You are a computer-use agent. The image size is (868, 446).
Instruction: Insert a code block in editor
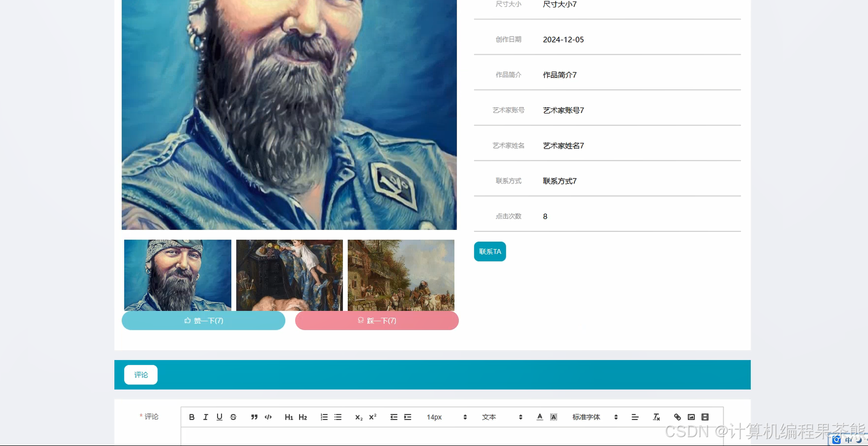[268, 417]
